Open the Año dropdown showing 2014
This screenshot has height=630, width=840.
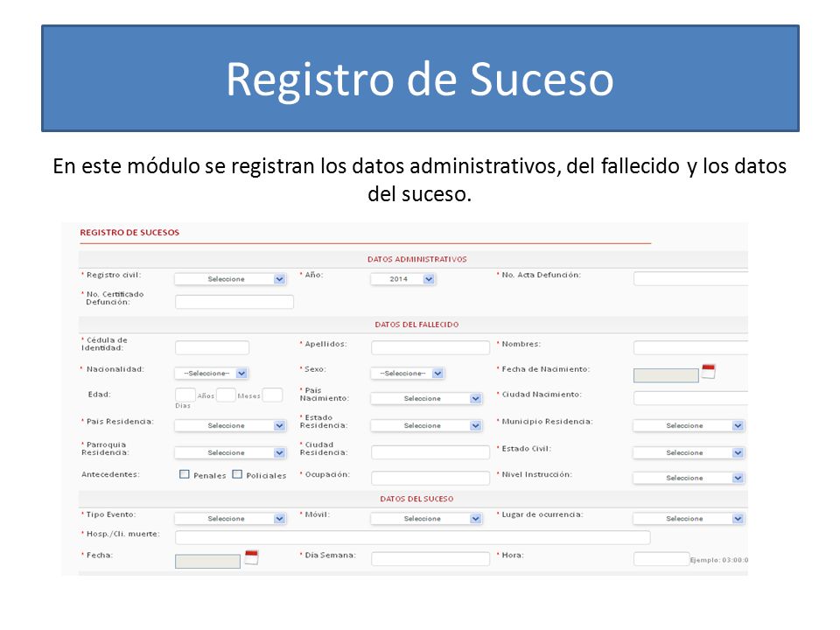402,279
